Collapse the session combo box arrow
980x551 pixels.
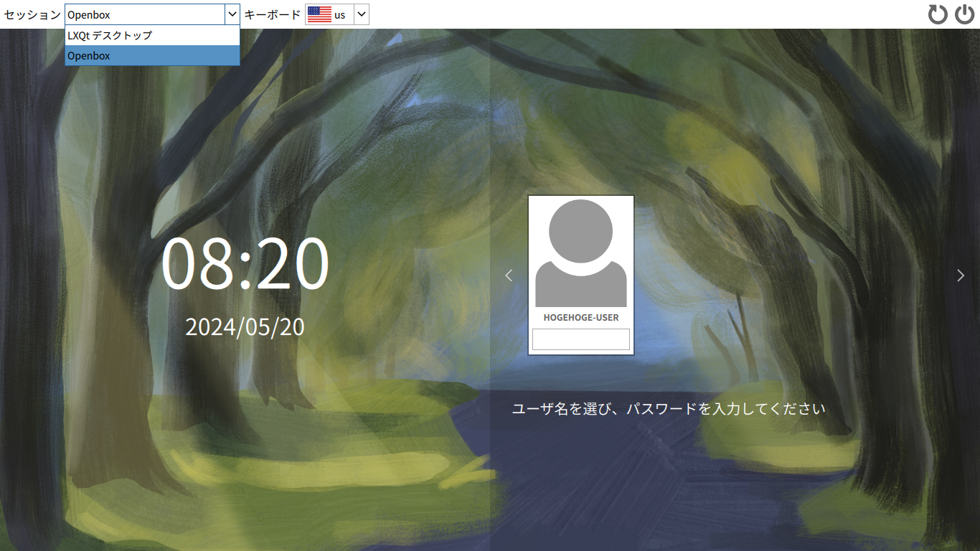click(232, 14)
